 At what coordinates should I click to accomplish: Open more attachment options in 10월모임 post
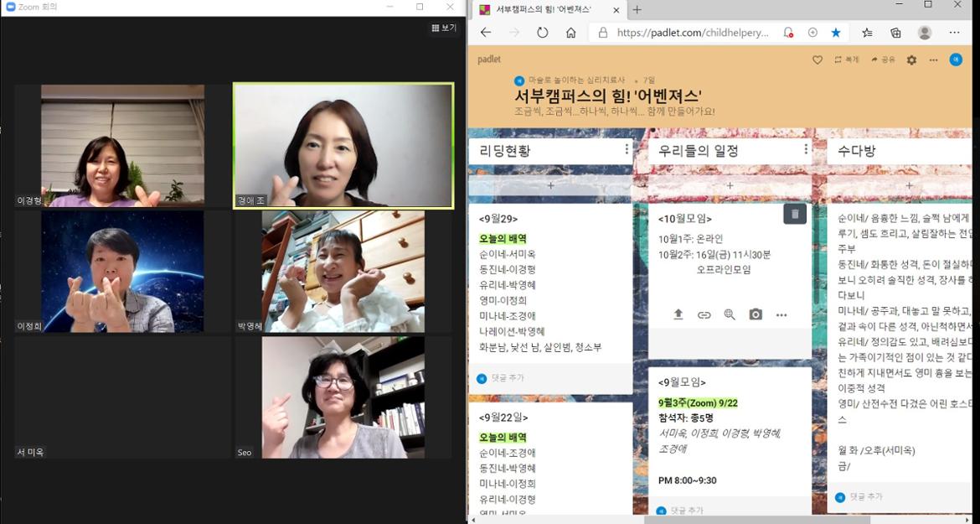click(781, 314)
